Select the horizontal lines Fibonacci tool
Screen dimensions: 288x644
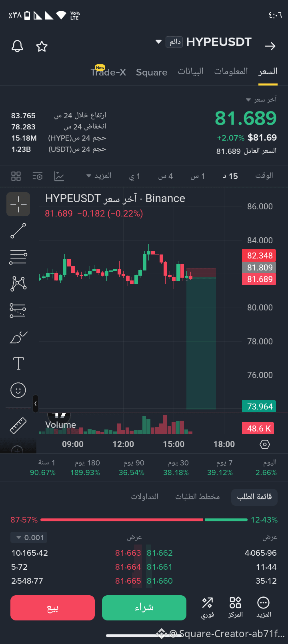coord(18,257)
